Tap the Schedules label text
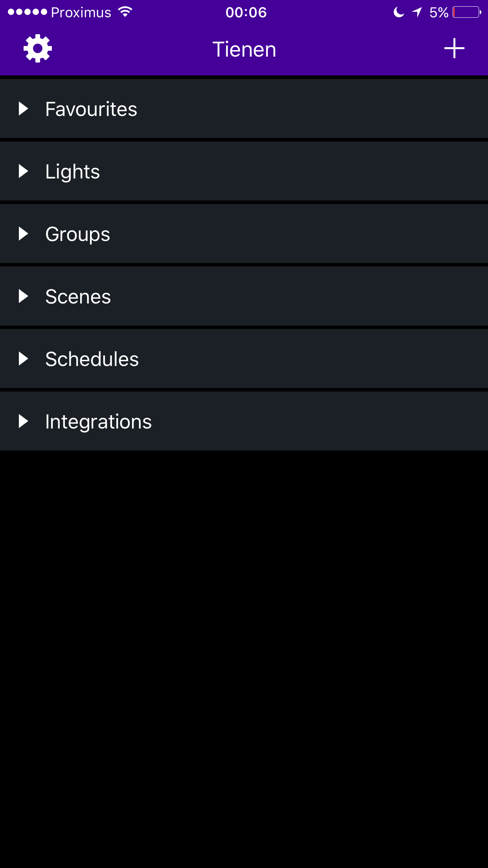The height and width of the screenshot is (868, 488). tap(92, 359)
